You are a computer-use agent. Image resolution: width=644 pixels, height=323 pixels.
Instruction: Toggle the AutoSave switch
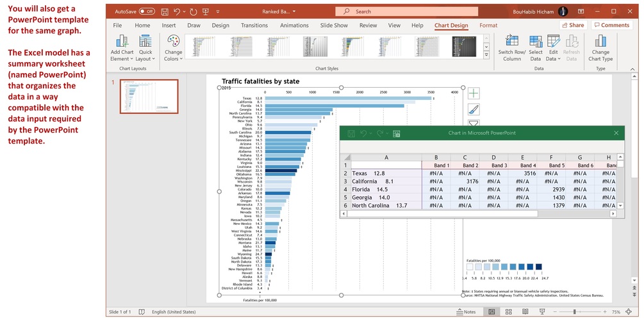point(147,12)
